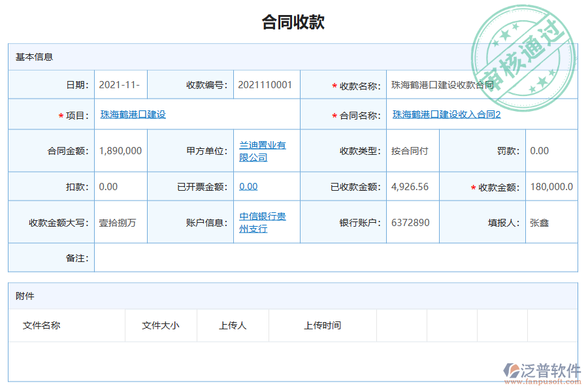Click the invoiced amount link 0.00

(x=244, y=186)
